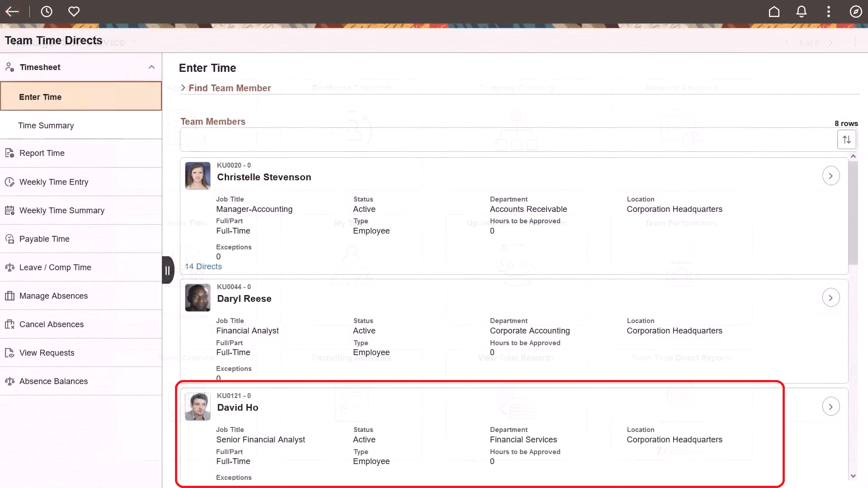Open the three-dot actions menu
868x488 pixels.
pyautogui.click(x=828, y=12)
